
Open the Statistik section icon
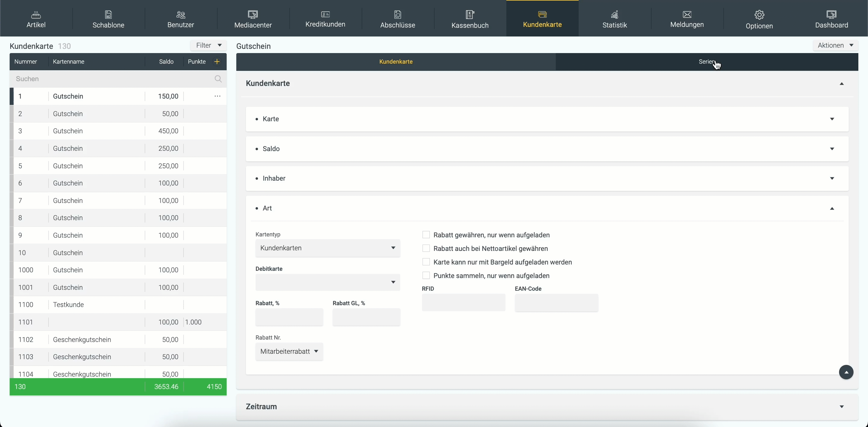click(x=615, y=14)
